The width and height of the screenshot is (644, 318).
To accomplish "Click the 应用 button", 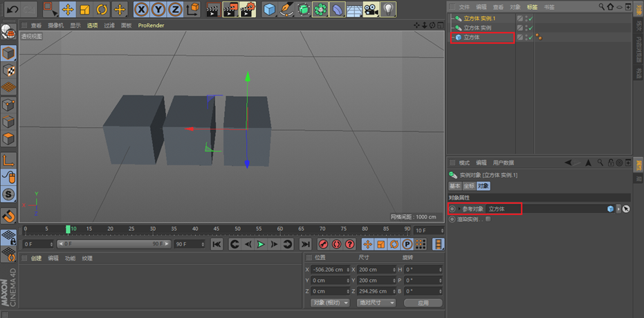I will [423, 303].
